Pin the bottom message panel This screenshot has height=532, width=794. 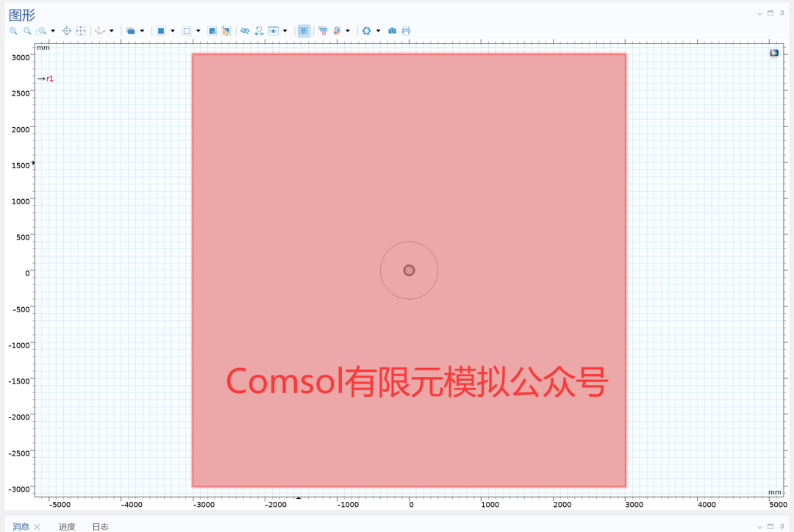782,526
